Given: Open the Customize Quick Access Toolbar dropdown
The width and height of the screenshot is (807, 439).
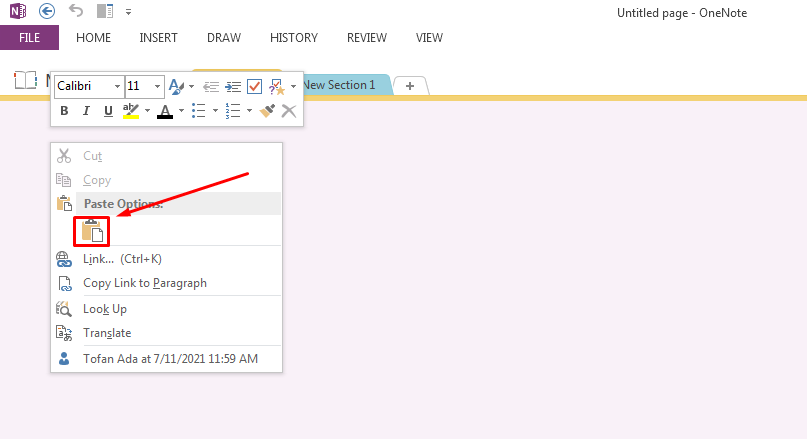Looking at the screenshot, I should 128,12.
